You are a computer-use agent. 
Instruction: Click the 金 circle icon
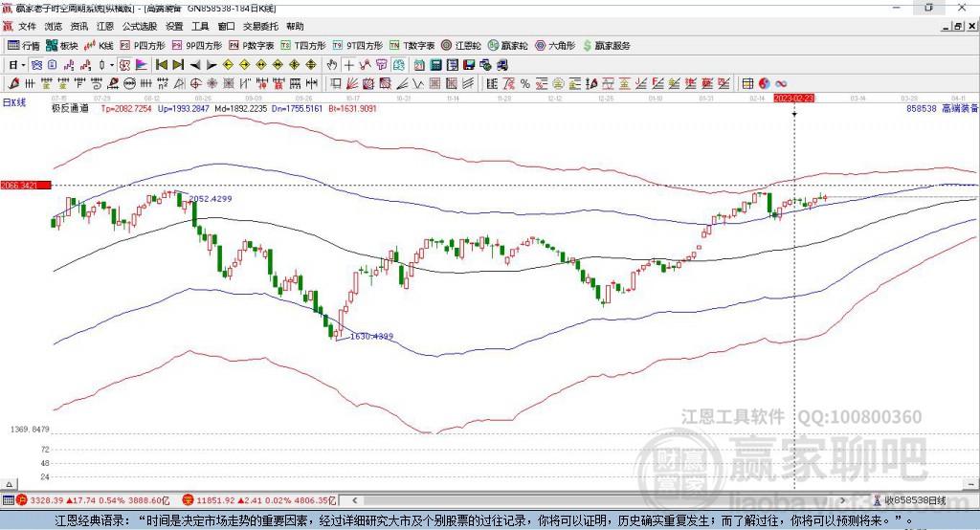pyautogui.click(x=558, y=83)
